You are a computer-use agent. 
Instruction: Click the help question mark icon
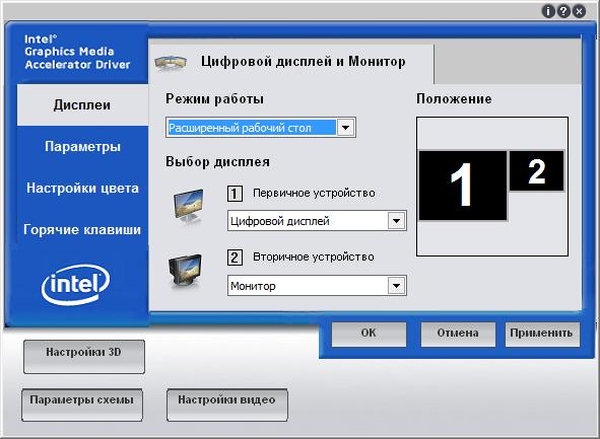(563, 11)
